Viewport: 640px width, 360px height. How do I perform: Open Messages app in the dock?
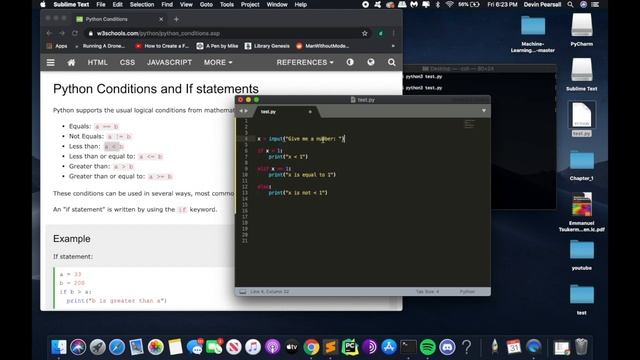tap(195, 347)
